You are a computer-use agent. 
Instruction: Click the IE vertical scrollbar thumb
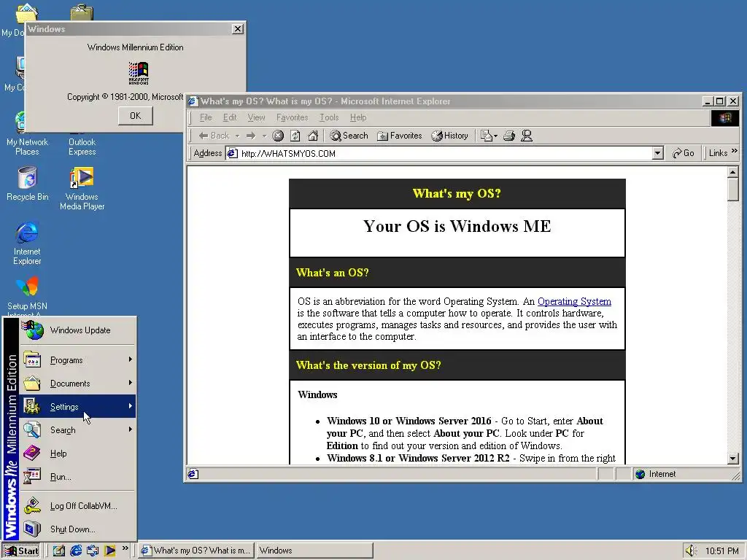pyautogui.click(x=733, y=190)
